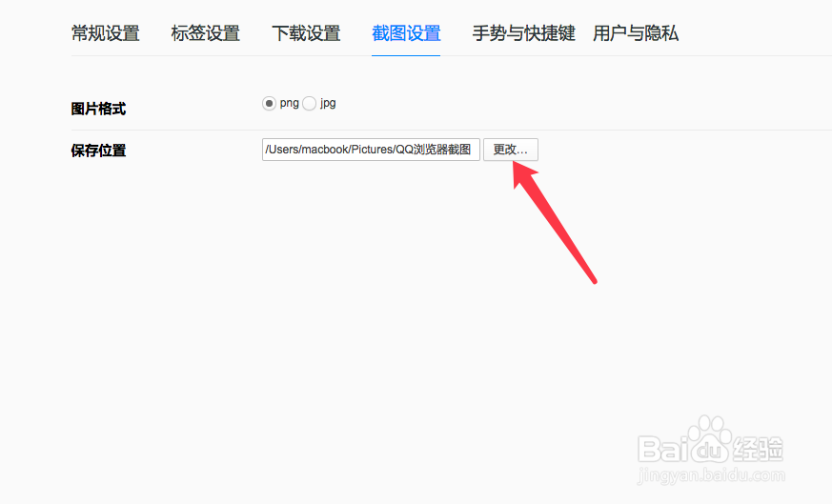Click the 更改... button

(511, 150)
